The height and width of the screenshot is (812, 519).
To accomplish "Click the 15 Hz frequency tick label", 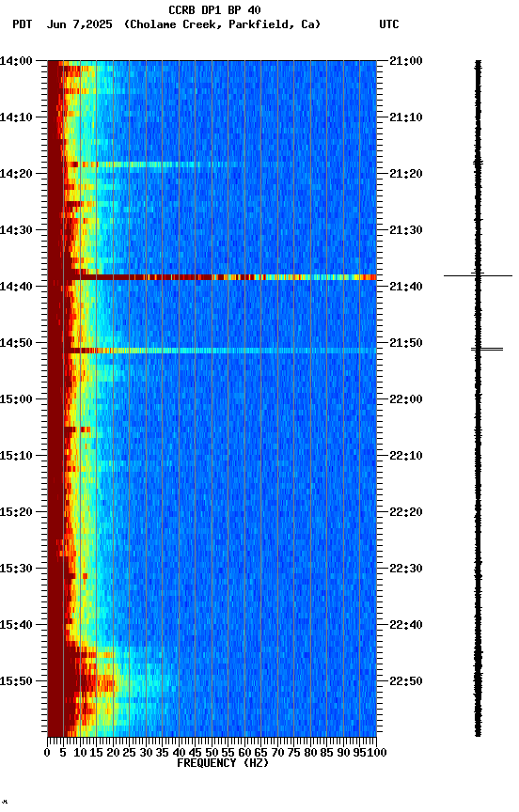I will point(96,753).
